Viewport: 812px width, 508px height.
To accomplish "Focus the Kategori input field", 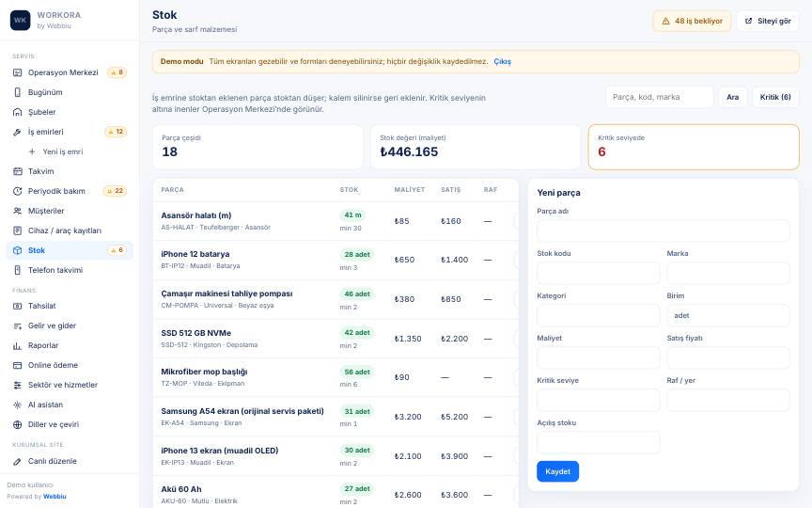I will (x=598, y=315).
